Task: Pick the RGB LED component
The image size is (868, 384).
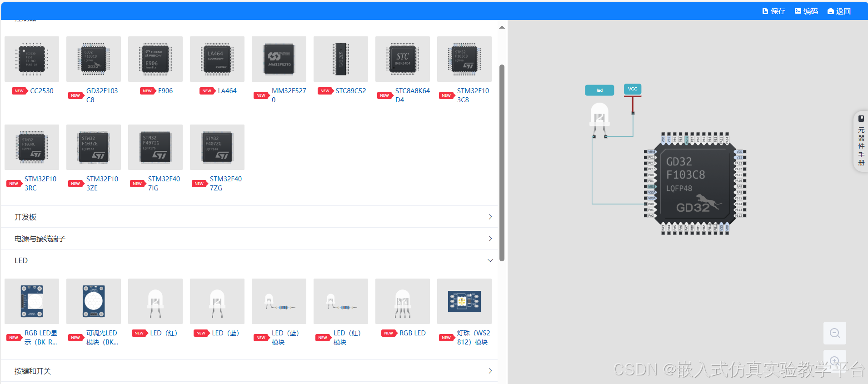Action: point(403,301)
